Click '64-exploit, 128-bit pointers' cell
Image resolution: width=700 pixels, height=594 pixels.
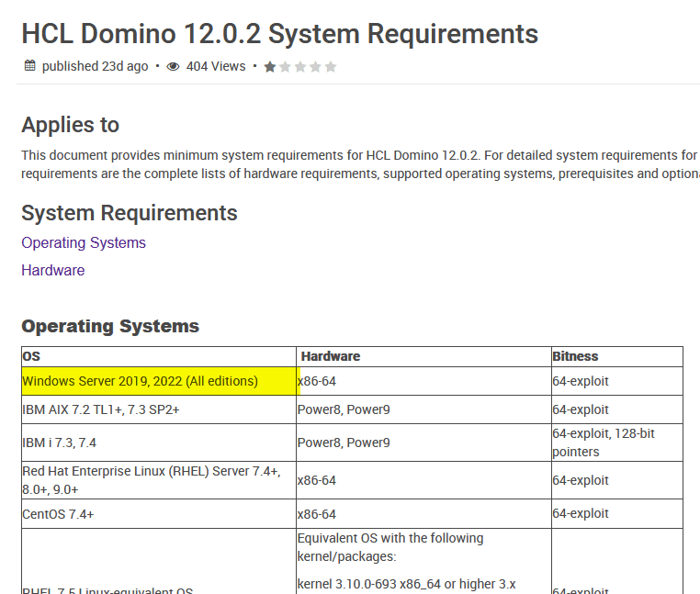click(617, 443)
